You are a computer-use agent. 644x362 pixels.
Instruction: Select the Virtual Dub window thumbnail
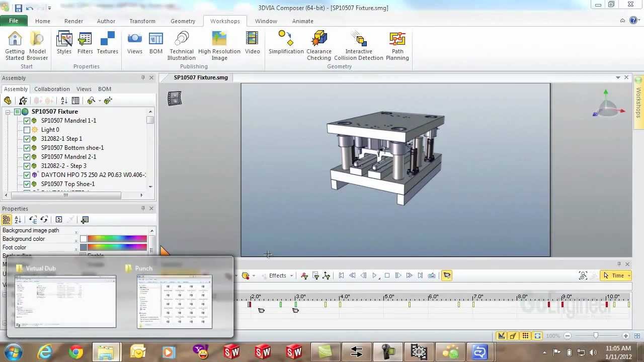[x=65, y=301]
